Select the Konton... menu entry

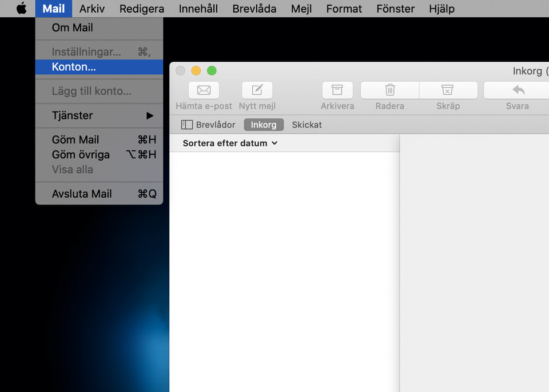click(x=99, y=67)
